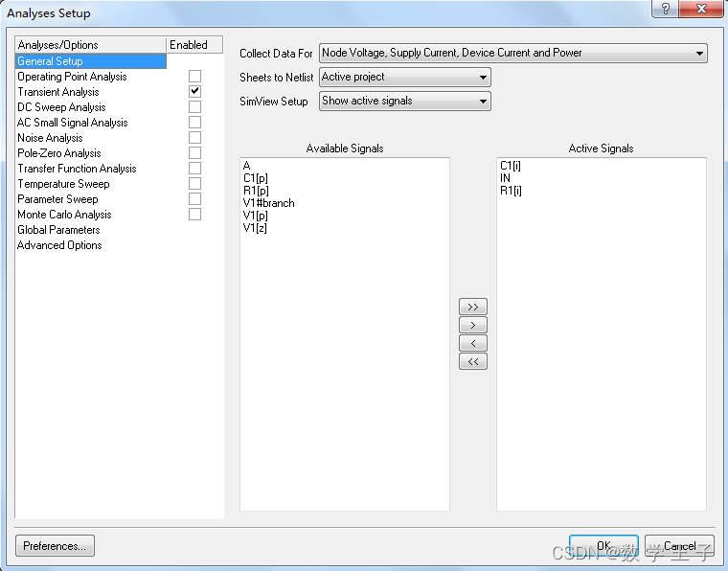Viewport: 728px width, 571px height.
Task: Disable the Transient Analysis checkbox
Action: click(x=194, y=92)
